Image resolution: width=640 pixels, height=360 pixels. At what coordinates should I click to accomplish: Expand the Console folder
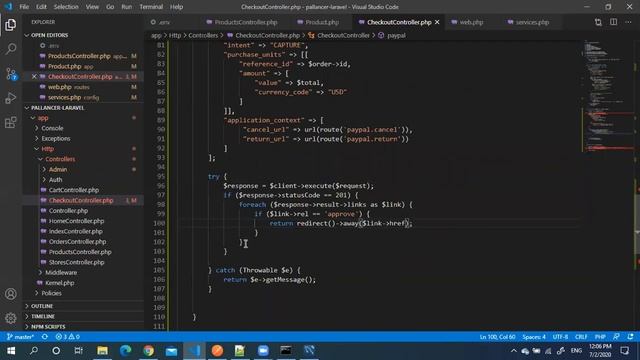coord(52,128)
